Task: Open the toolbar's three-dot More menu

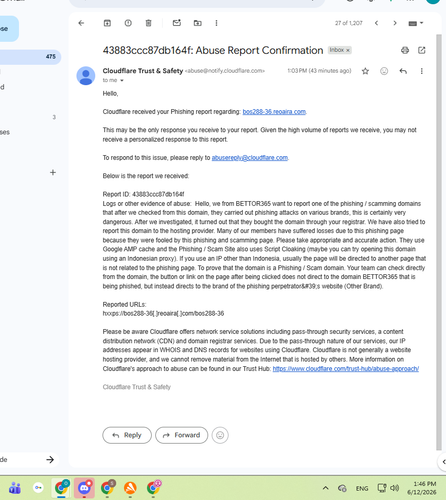Action: (x=216, y=23)
